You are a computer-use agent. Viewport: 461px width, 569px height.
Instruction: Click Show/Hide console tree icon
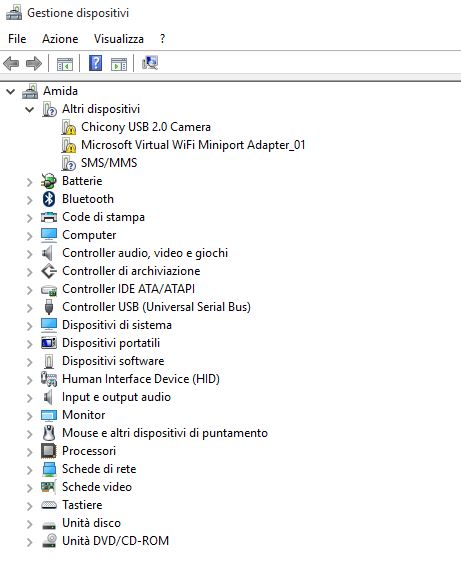[x=65, y=64]
